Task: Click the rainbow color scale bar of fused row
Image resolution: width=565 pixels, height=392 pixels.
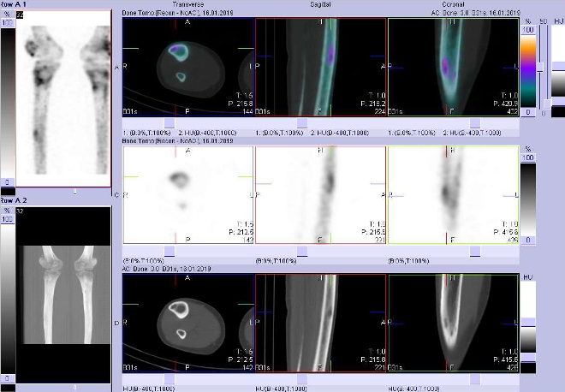Action: click(x=528, y=71)
